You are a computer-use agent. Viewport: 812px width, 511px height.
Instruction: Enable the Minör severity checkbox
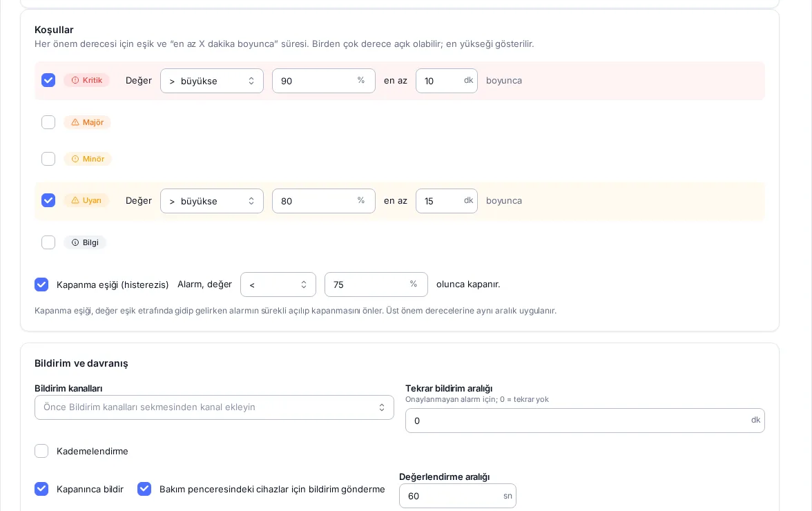[48, 158]
